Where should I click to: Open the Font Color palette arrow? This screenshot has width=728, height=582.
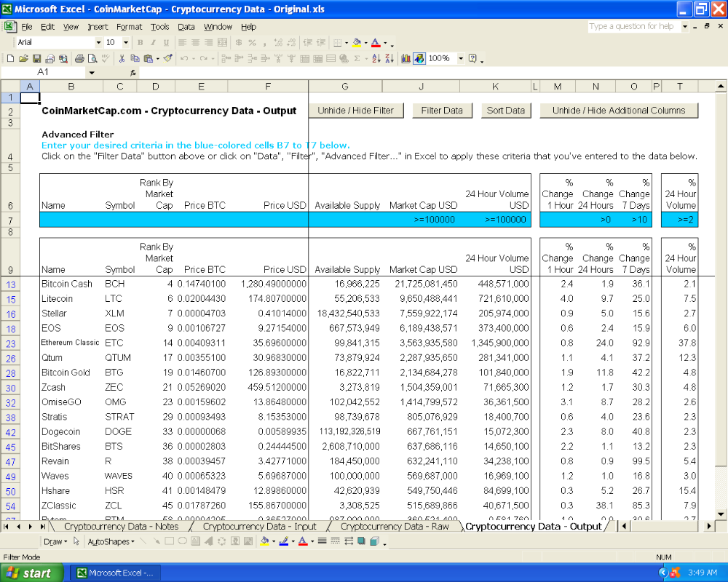tap(385, 43)
